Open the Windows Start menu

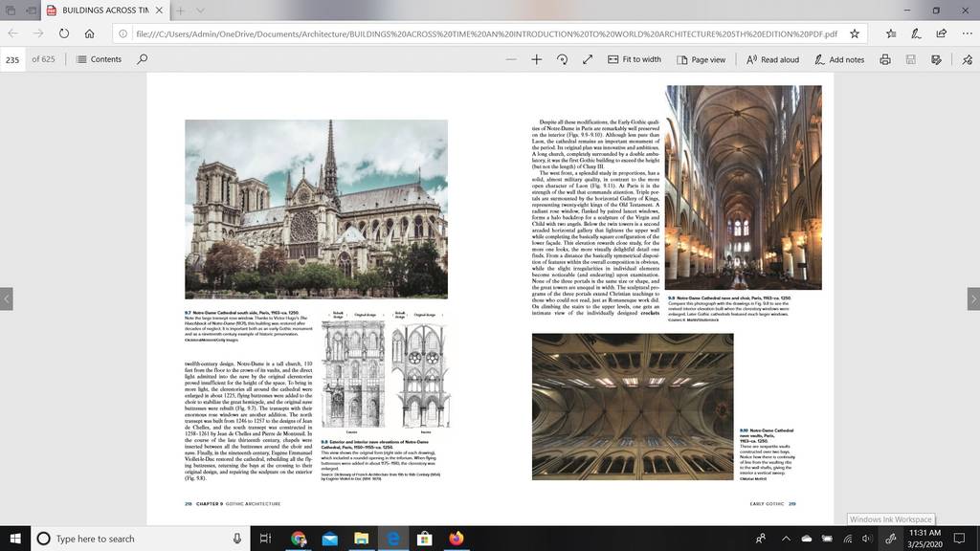[15, 539]
